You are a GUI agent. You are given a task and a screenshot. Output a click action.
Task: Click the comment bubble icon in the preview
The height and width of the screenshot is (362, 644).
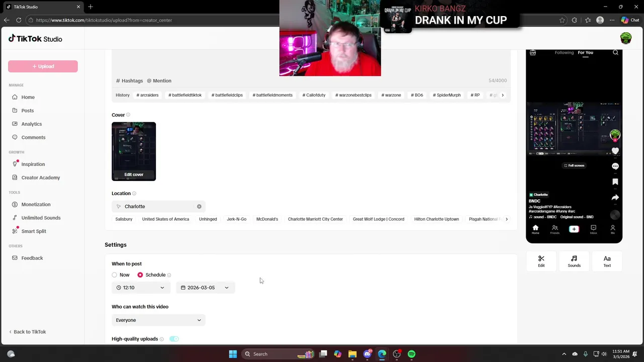coord(615,166)
